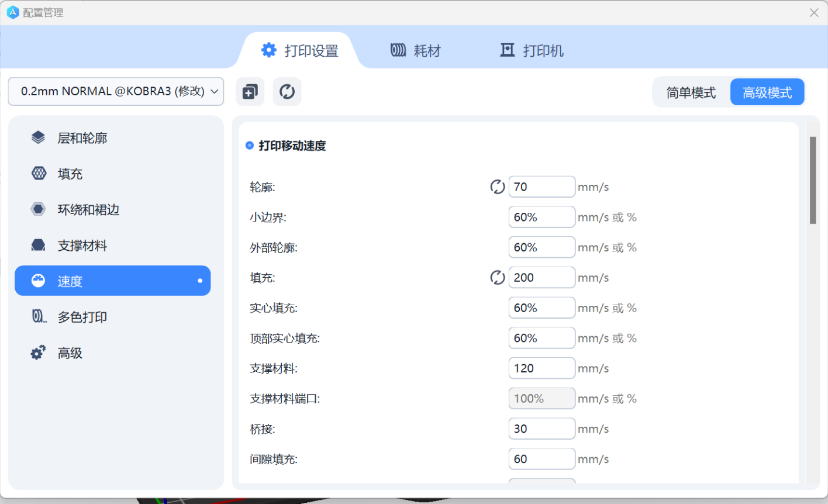Click the save-as-copy preset icon
The image size is (828, 504).
tap(250, 92)
